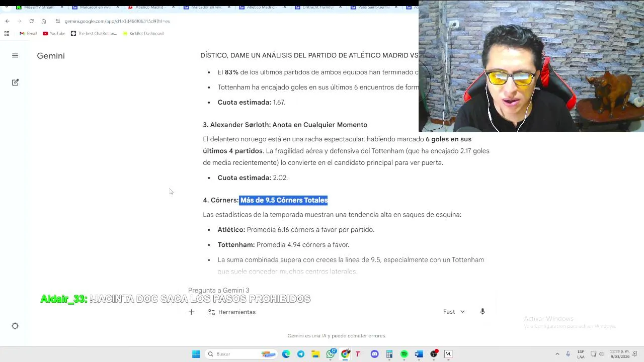
Task: Go forward with browser forward arrow
Action: click(x=19, y=21)
